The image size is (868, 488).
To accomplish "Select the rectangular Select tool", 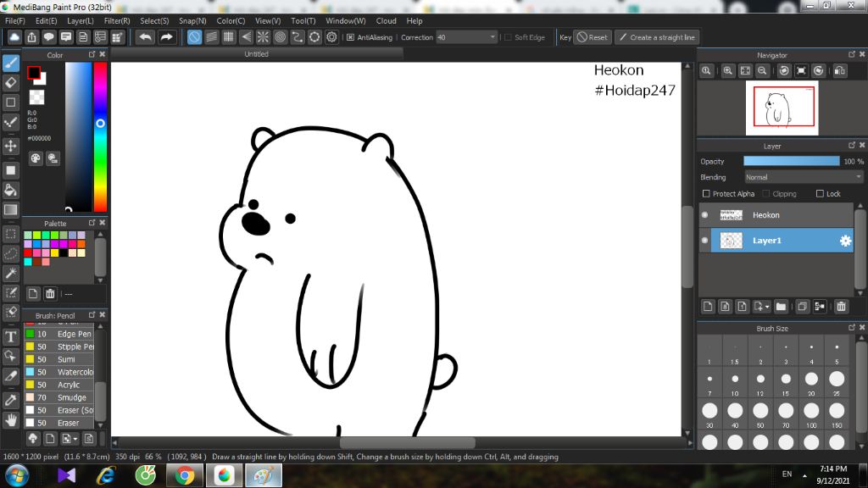I will (10, 234).
